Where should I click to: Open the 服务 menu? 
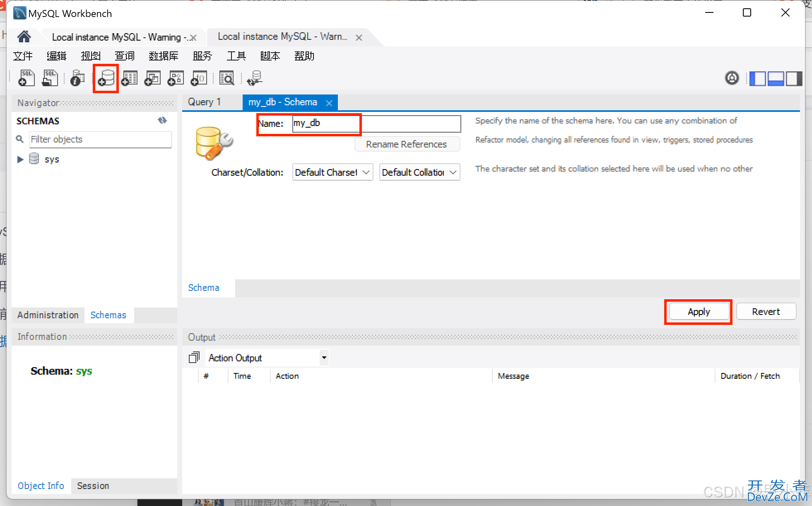[x=202, y=56]
